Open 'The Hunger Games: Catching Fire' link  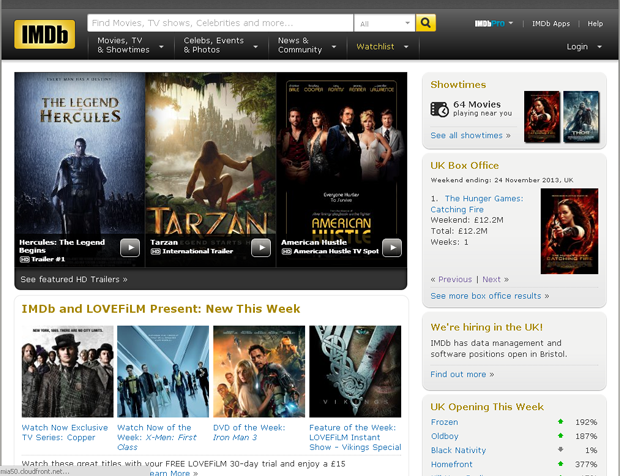pyautogui.click(x=477, y=204)
